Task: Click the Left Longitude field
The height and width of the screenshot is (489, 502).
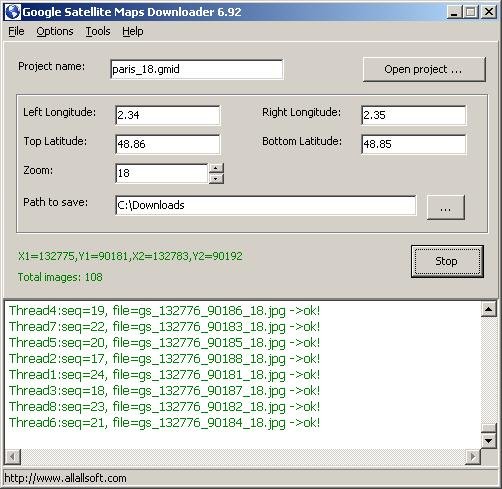Action: coord(168,115)
